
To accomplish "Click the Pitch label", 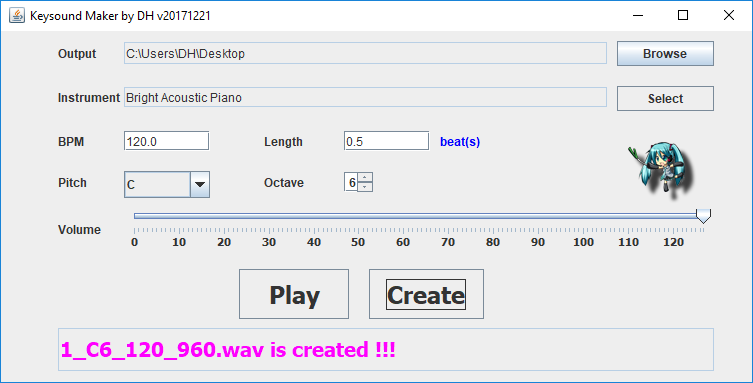I will click(72, 182).
